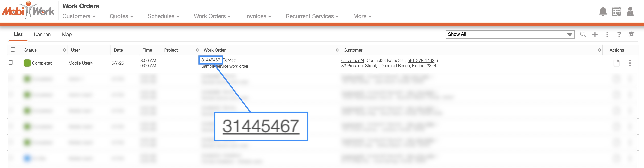
Task: Toggle the select-all header checkbox
Action: pos(13,49)
